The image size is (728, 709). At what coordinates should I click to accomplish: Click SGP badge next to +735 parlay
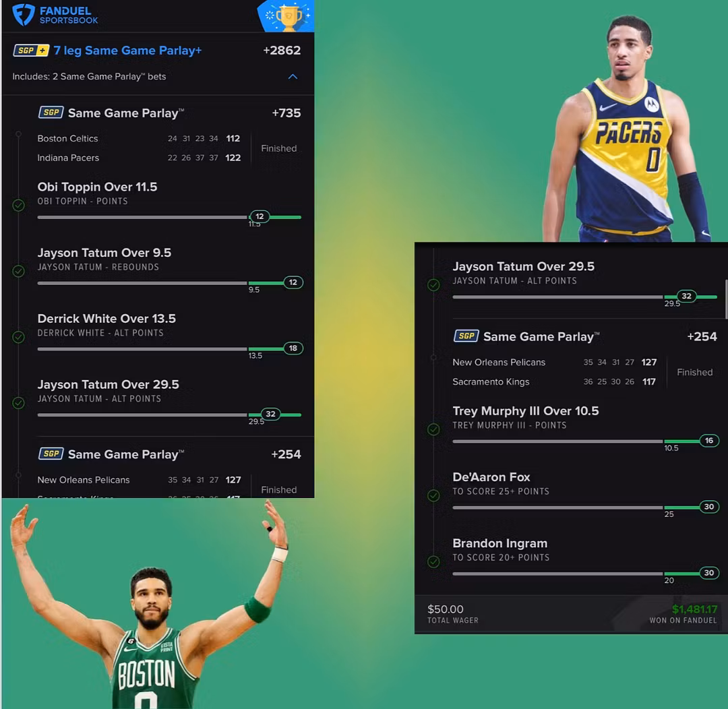51,113
